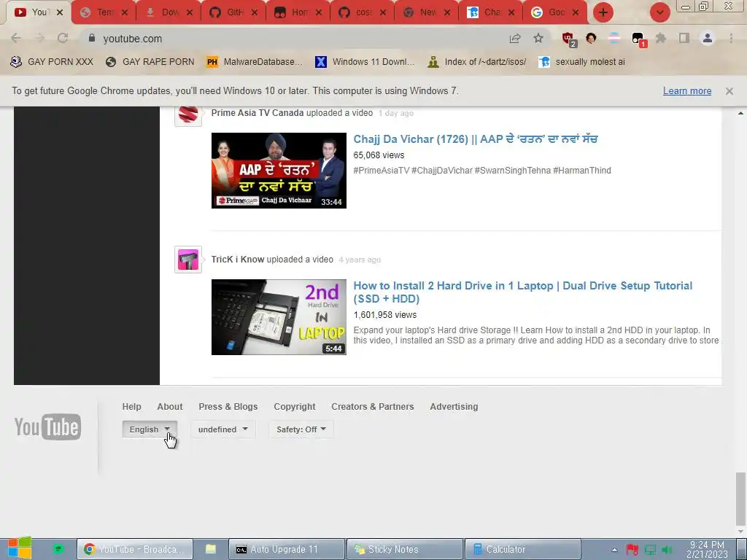Go back using the browser back arrow
This screenshot has width=747, height=560.
click(x=16, y=38)
